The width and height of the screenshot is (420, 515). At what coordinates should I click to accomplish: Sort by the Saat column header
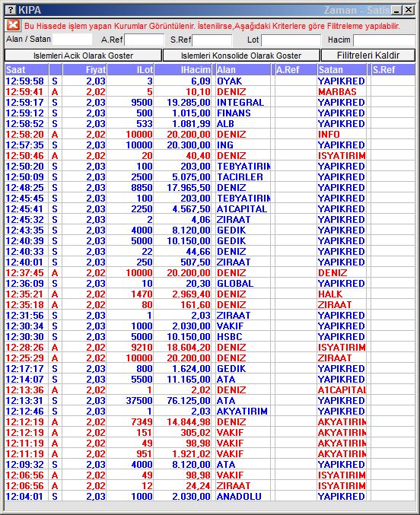pos(27,70)
